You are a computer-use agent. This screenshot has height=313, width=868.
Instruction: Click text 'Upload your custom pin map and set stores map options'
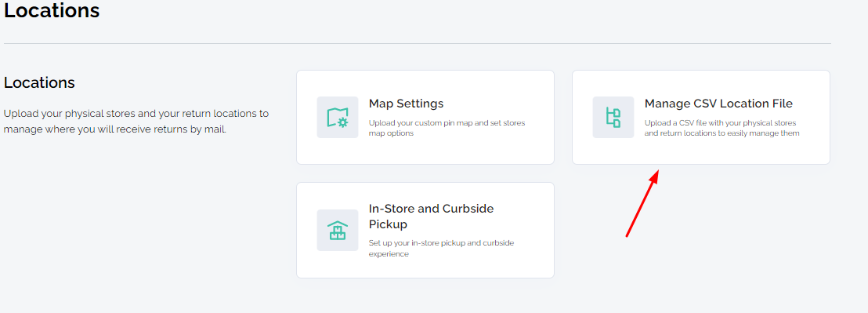(x=447, y=128)
